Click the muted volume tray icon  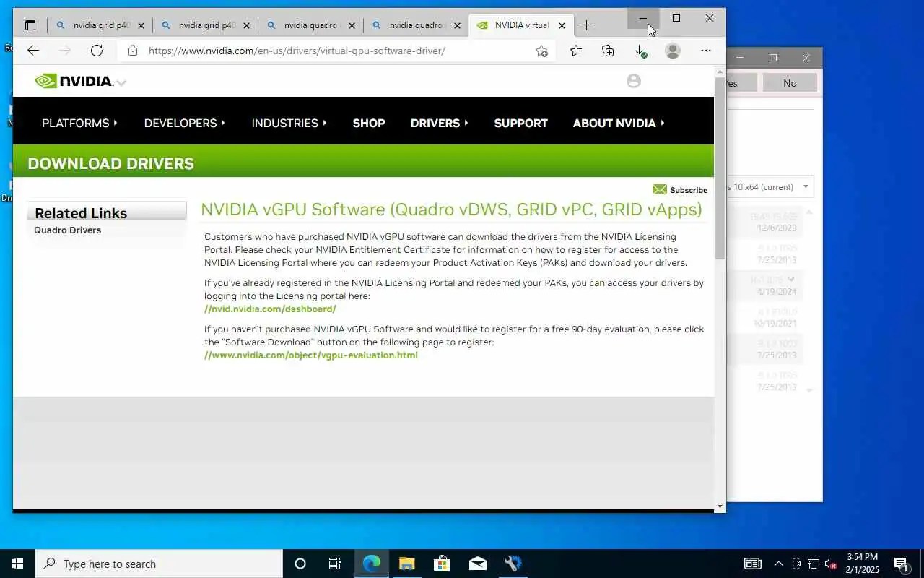click(x=831, y=564)
